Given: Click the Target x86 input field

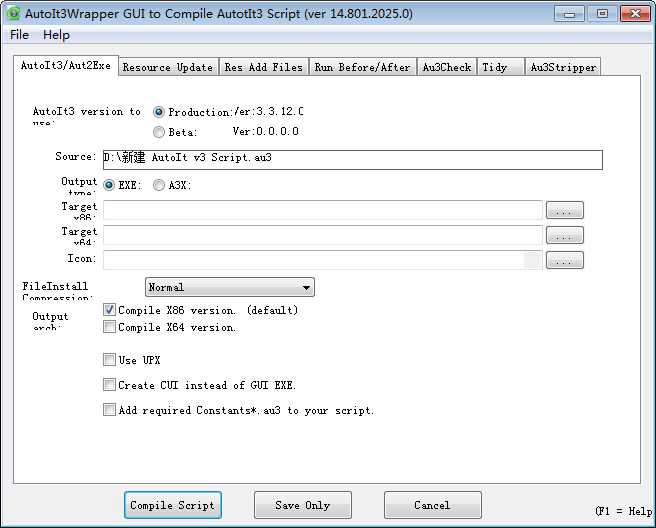Looking at the screenshot, I should [x=323, y=210].
